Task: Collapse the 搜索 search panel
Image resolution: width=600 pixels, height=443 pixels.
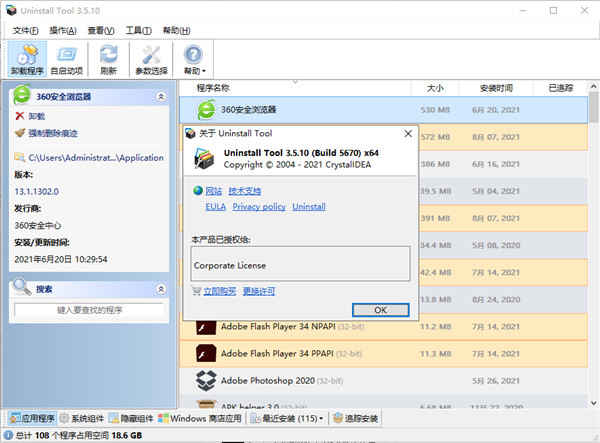Action: 161,290
